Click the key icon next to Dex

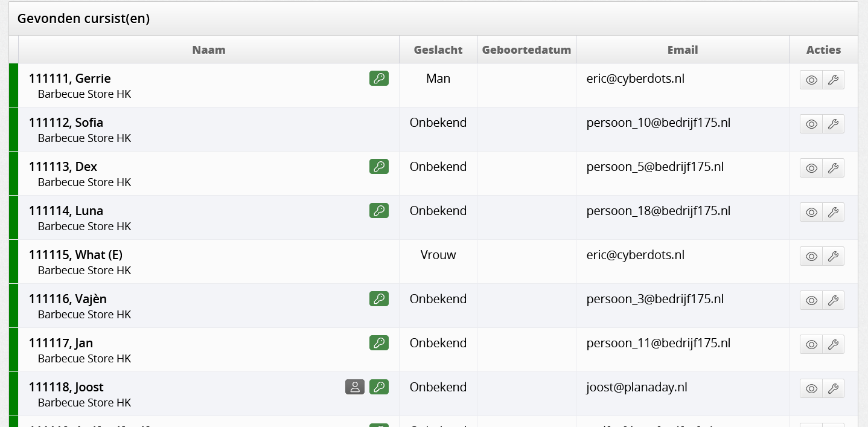click(379, 166)
